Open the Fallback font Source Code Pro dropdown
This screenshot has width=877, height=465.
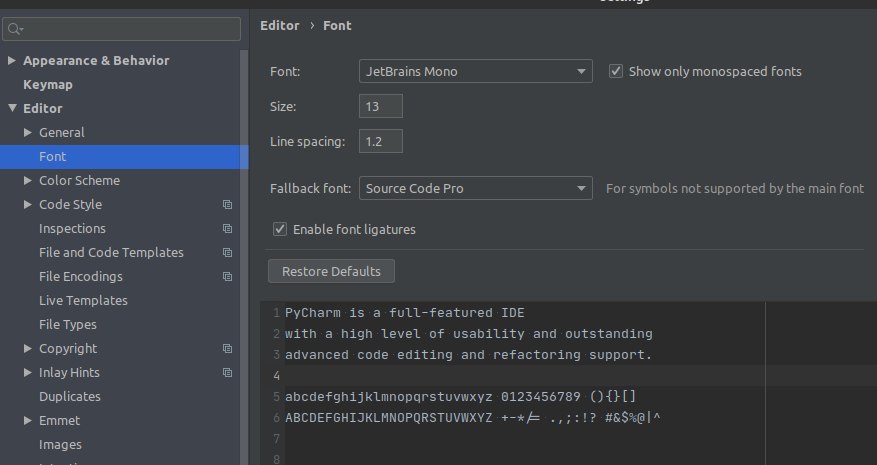coord(475,188)
